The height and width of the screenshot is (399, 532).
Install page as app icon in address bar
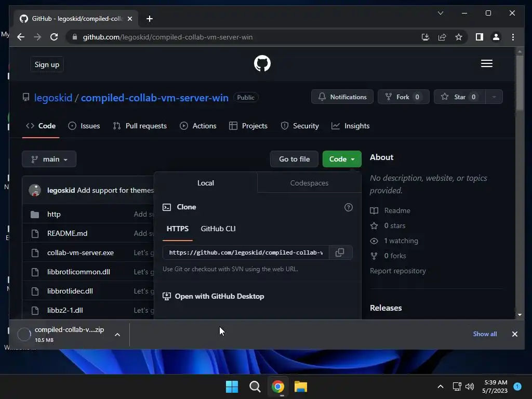425,37
